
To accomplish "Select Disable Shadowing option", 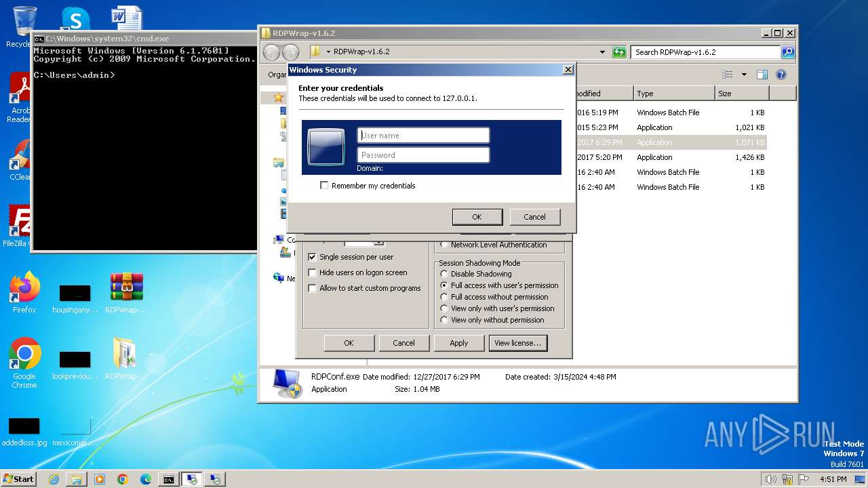I will pyautogui.click(x=444, y=274).
